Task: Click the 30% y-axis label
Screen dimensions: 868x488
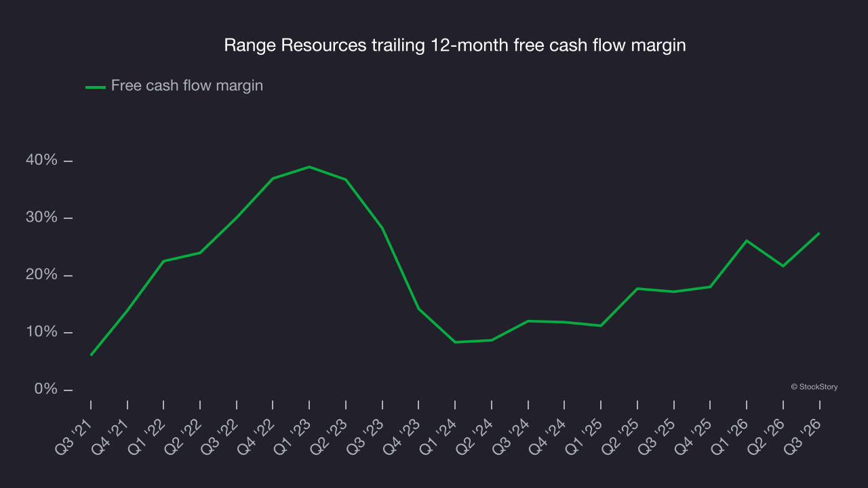Action: [x=42, y=218]
